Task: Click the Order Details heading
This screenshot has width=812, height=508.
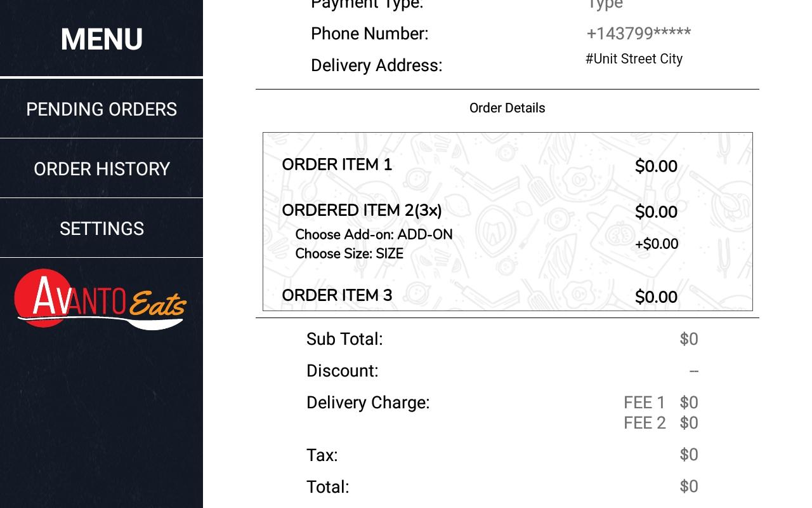Action: pyautogui.click(x=507, y=108)
